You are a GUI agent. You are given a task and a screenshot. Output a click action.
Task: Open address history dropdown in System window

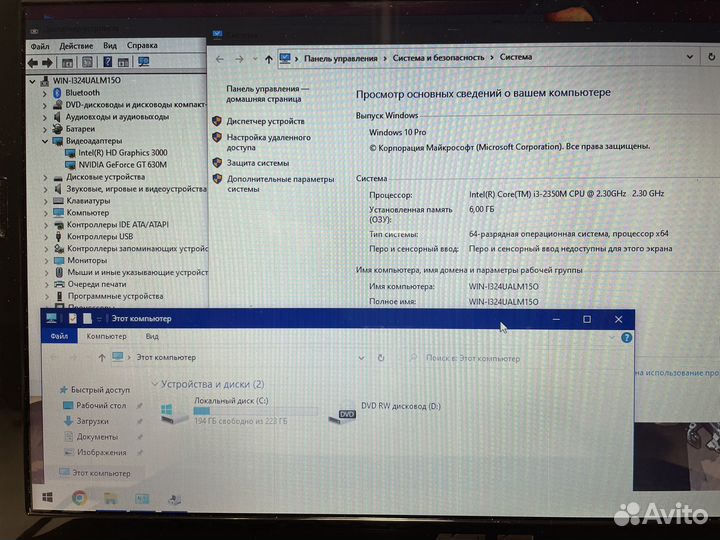point(690,57)
